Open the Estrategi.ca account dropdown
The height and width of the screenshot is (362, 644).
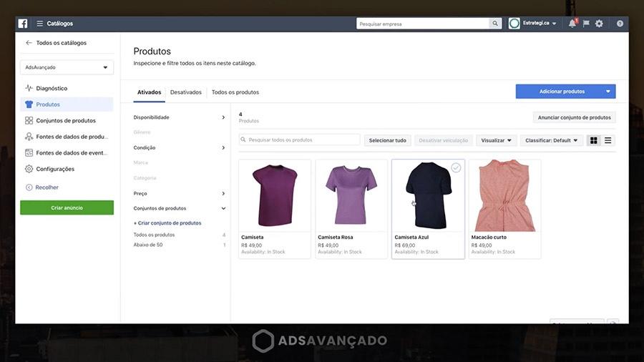coord(540,24)
